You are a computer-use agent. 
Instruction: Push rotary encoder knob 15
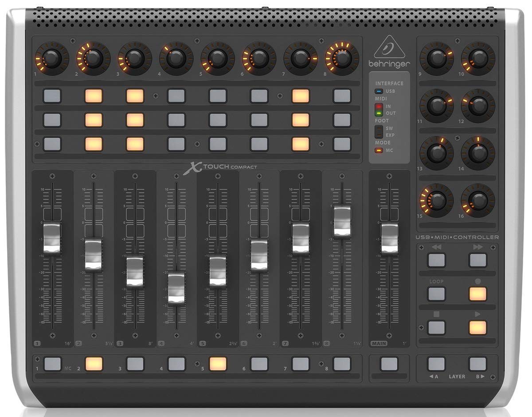click(x=437, y=201)
